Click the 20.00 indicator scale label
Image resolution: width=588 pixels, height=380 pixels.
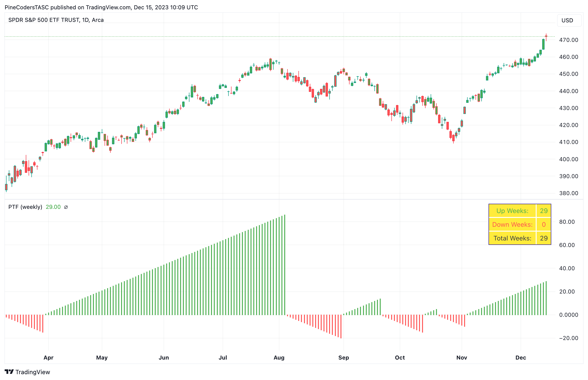click(567, 292)
